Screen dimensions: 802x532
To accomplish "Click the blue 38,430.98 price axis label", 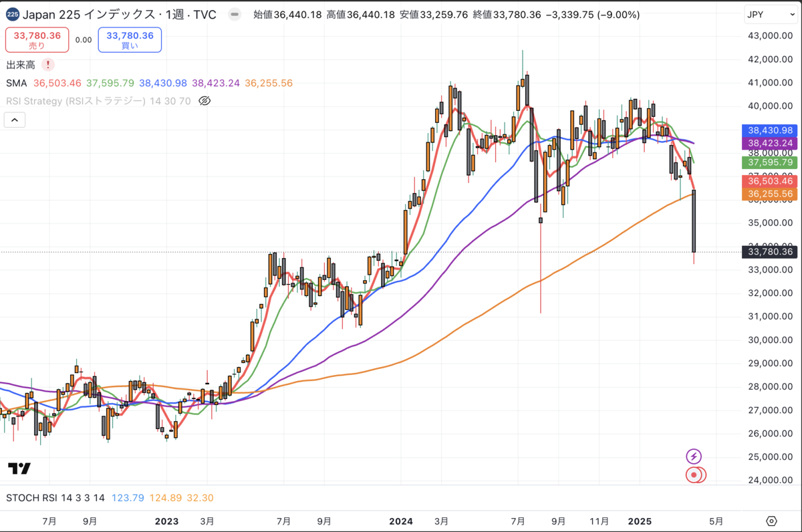I will point(771,131).
